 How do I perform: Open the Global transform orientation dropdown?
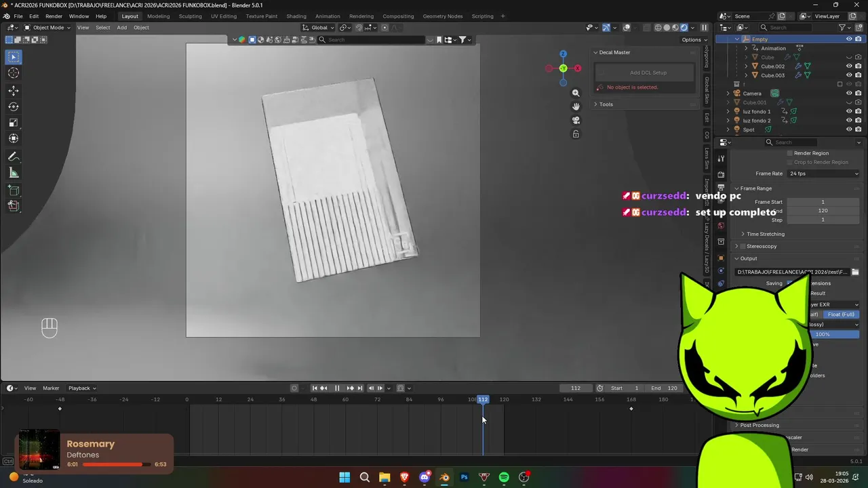point(319,28)
